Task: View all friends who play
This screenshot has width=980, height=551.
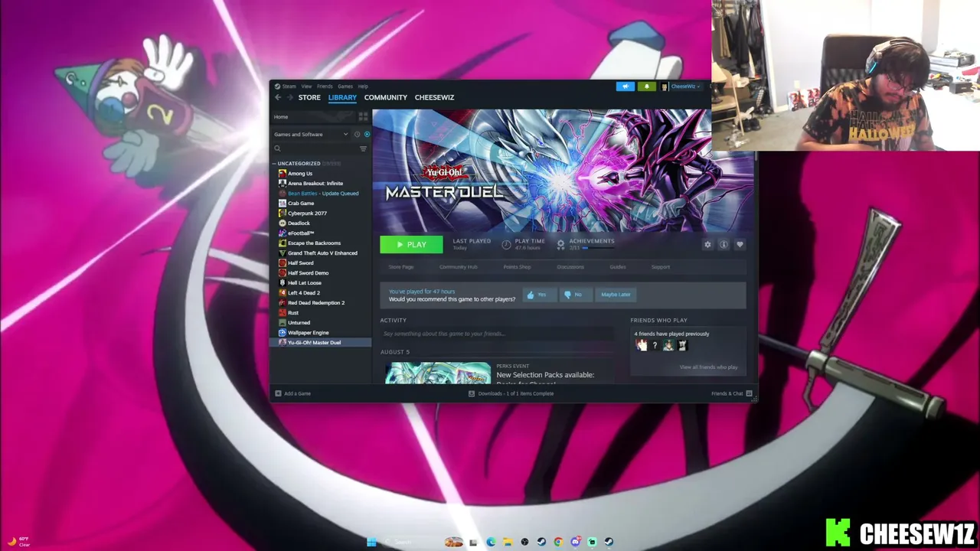Action: [709, 367]
